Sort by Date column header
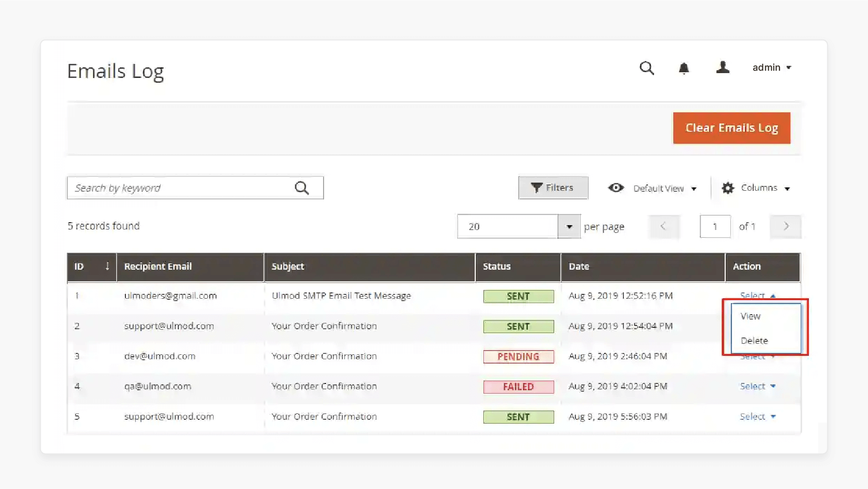The width and height of the screenshot is (868, 489). (643, 267)
